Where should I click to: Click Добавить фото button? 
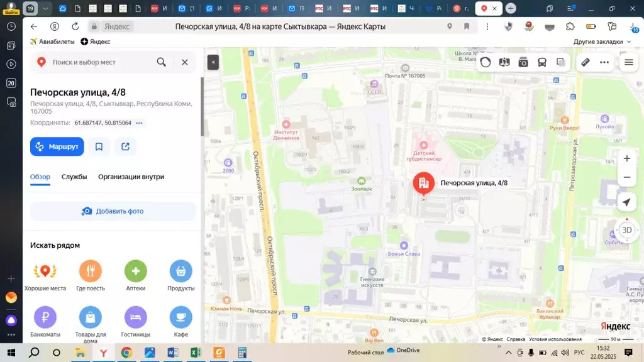coord(113,211)
